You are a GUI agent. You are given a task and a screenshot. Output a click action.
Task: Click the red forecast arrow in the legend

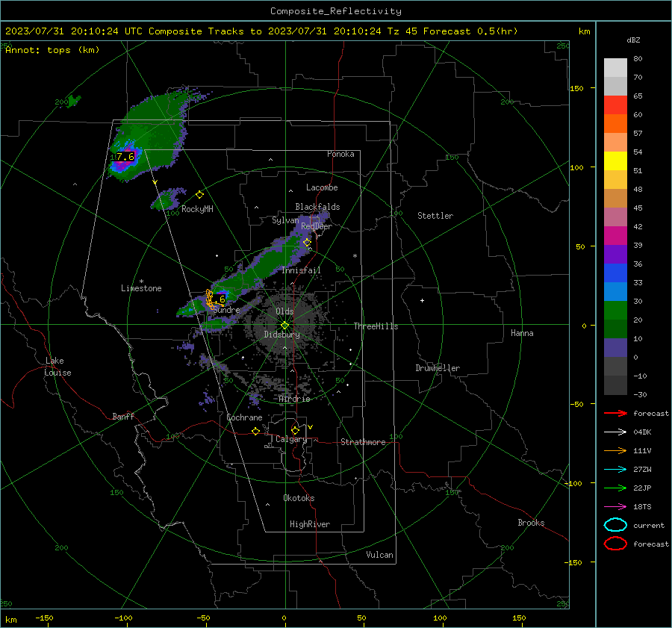(x=615, y=413)
